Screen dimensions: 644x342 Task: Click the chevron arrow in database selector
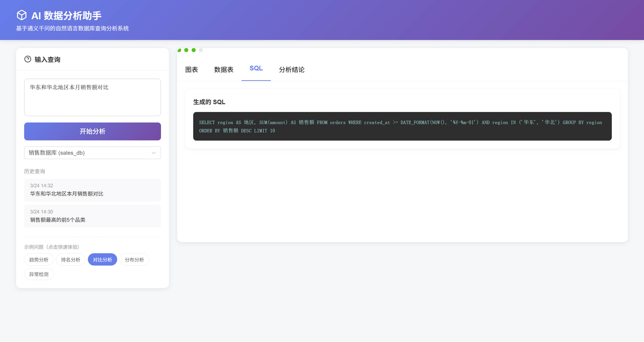[x=153, y=153]
